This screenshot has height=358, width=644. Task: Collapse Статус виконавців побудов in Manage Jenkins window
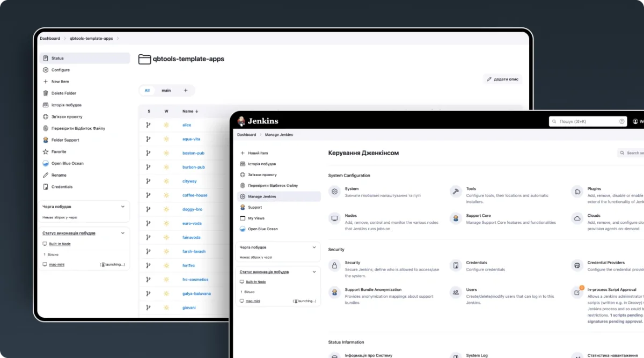click(314, 272)
